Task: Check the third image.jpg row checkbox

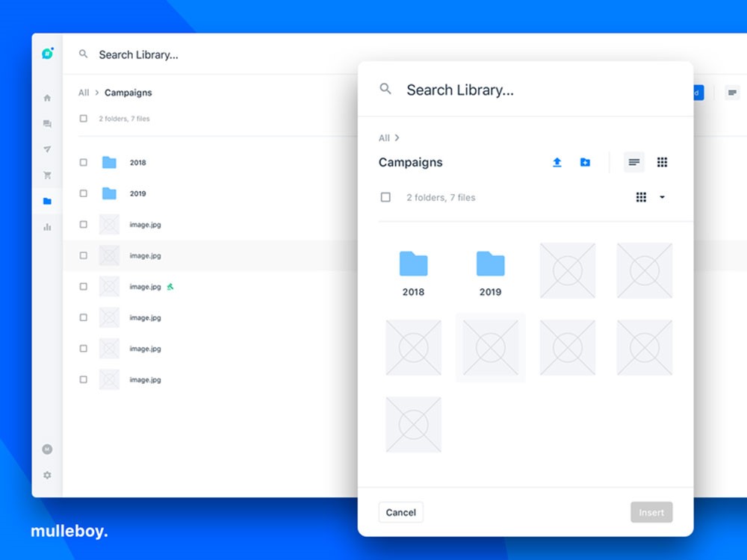Action: click(84, 286)
